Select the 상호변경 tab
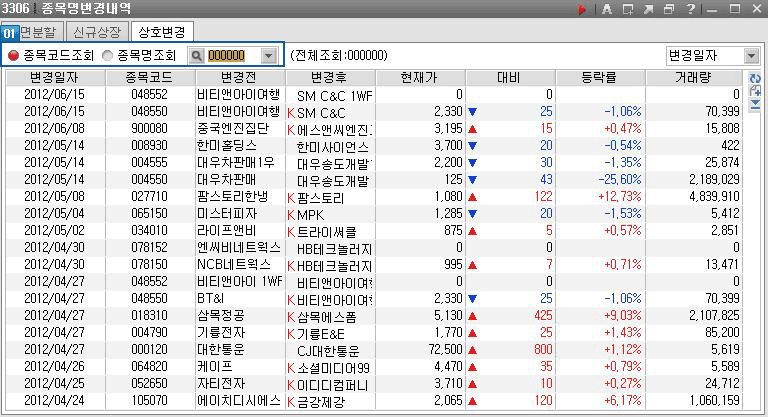768x417 pixels. (162, 32)
